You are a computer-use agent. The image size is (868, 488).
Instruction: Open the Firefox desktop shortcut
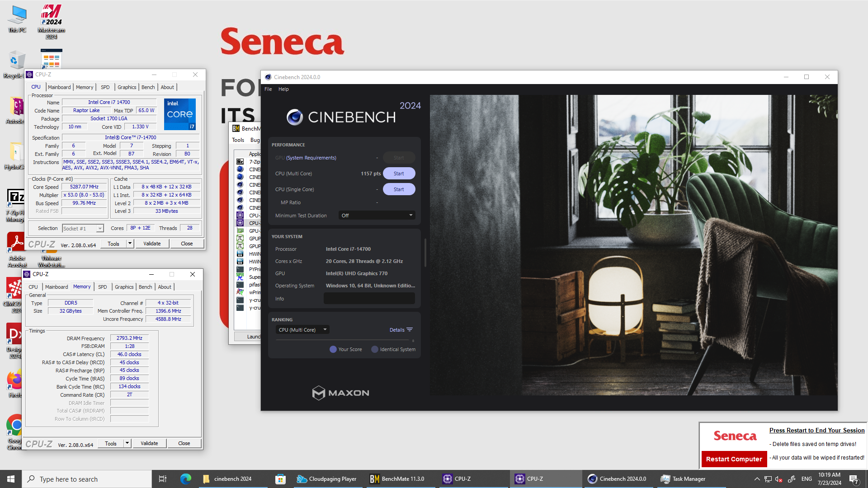pos(15,384)
